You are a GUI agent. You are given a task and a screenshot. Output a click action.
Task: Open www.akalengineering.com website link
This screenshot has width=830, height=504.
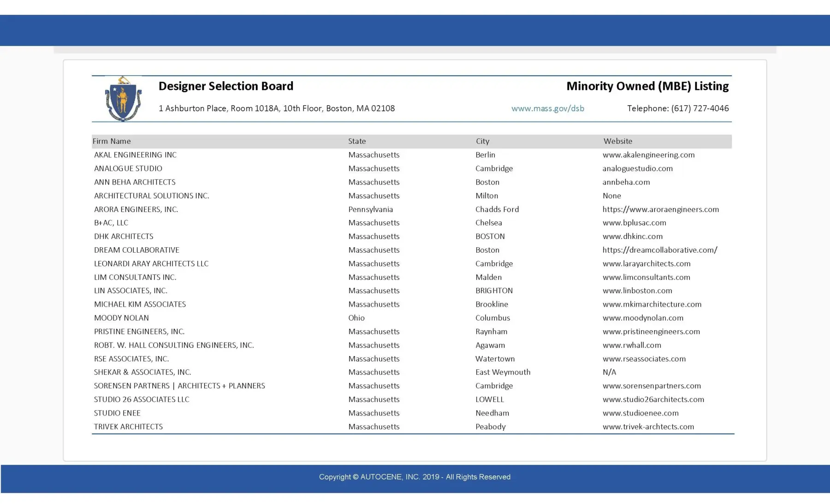648,155
